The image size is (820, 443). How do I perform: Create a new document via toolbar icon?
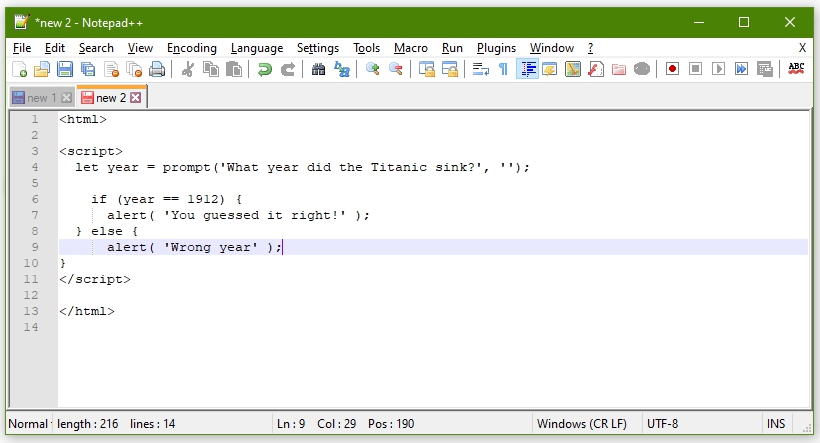(19, 69)
